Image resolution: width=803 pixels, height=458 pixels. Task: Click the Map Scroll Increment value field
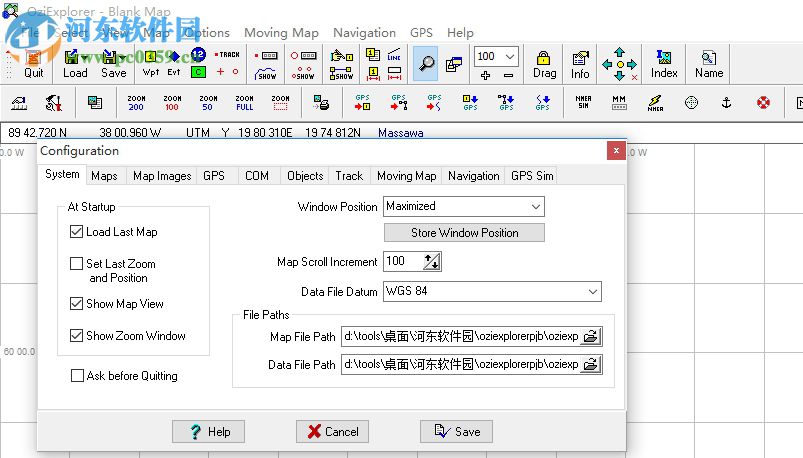coord(404,261)
